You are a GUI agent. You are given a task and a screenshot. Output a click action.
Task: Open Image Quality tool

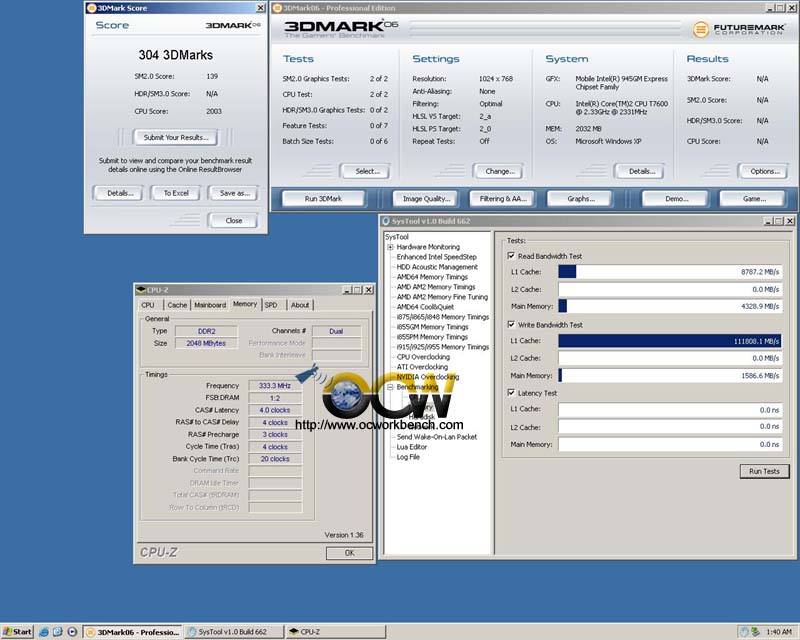426,199
